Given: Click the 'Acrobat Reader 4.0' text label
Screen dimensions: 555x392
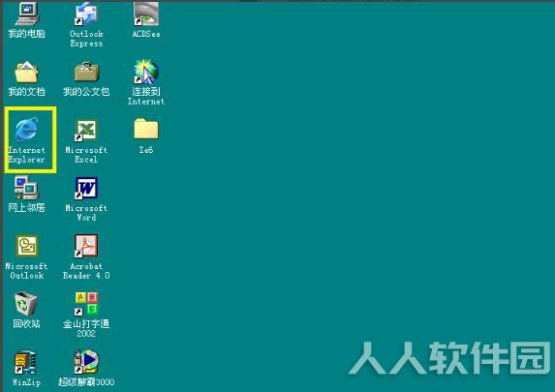Looking at the screenshot, I should click(x=86, y=271).
